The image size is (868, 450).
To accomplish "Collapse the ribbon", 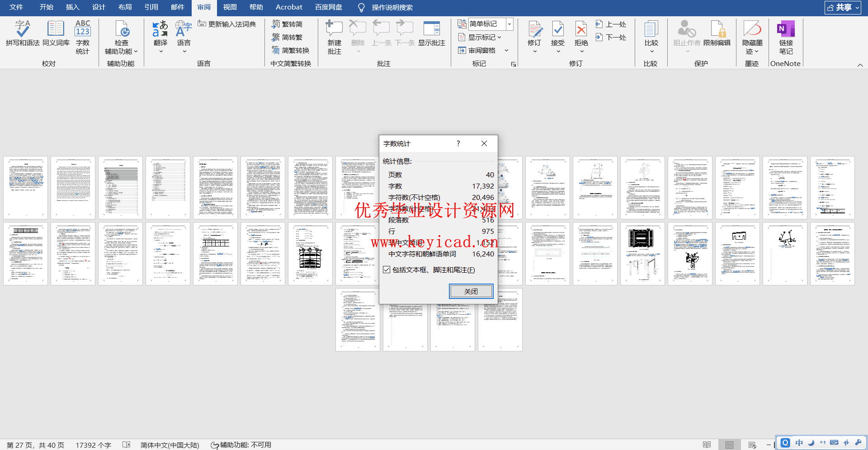I will [860, 65].
